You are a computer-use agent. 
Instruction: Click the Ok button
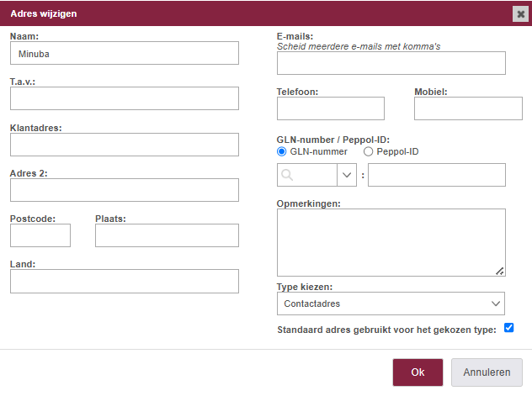pos(418,372)
